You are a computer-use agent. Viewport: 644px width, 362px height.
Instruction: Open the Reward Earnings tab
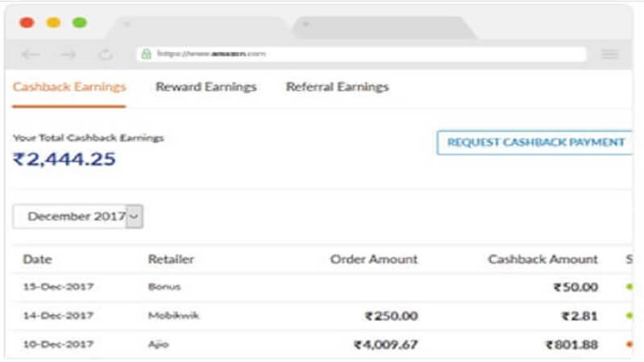206,87
